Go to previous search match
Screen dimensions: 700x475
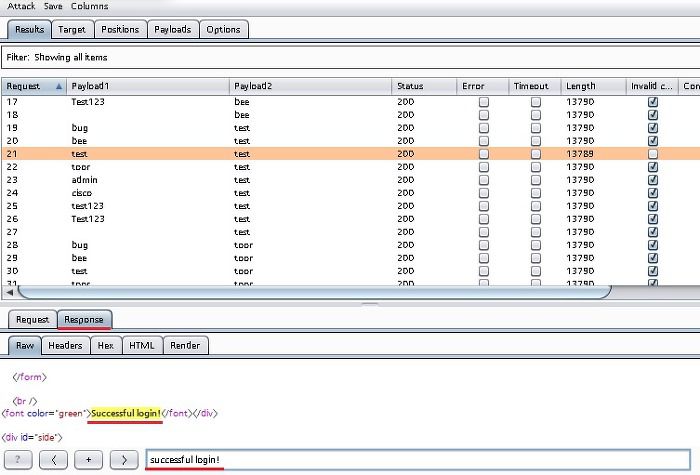pyautogui.click(x=53, y=460)
